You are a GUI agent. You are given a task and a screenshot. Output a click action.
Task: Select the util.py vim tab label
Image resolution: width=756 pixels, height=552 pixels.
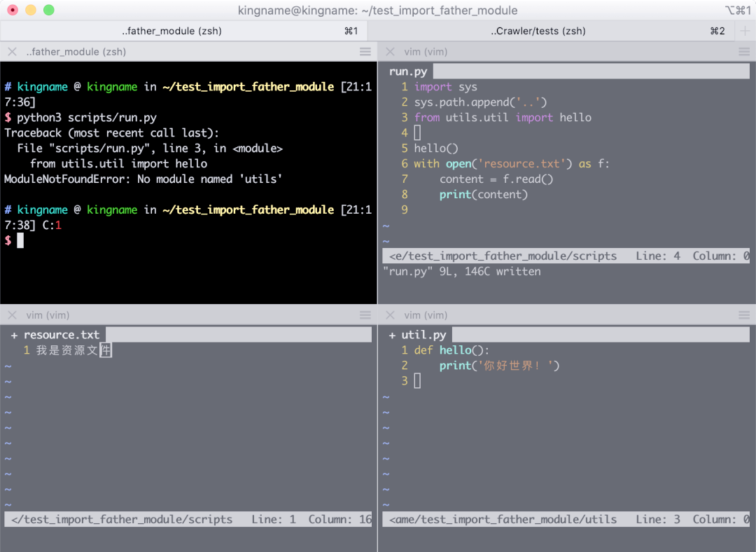[x=423, y=335]
